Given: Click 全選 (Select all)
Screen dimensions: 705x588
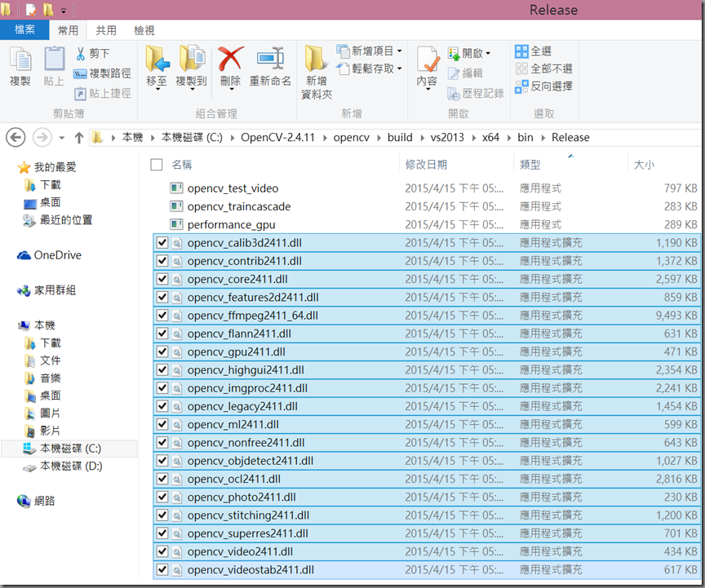Looking at the screenshot, I should pyautogui.click(x=534, y=51).
